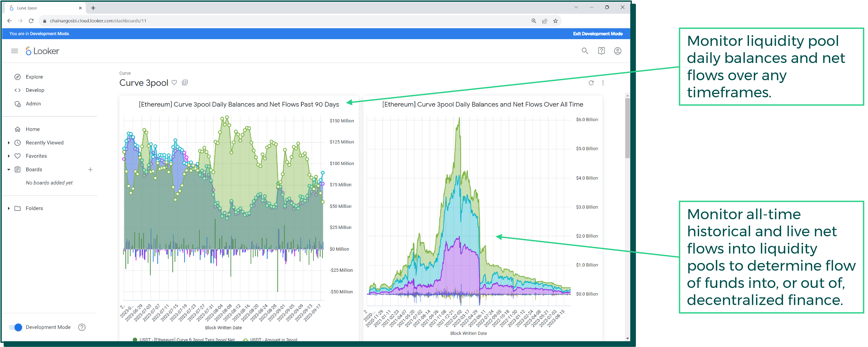This screenshot has width=868, height=347.
Task: Toggle the Development Mode switch
Action: click(x=15, y=327)
